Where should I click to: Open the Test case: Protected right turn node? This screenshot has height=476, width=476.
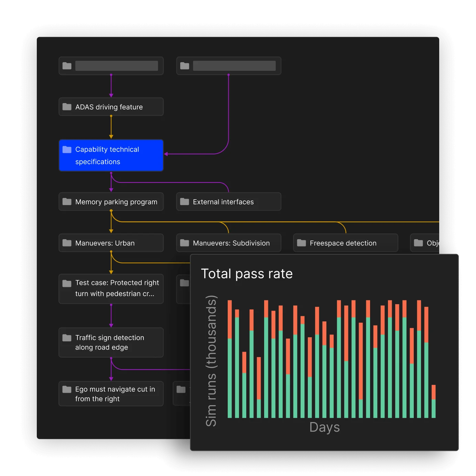[x=111, y=289]
